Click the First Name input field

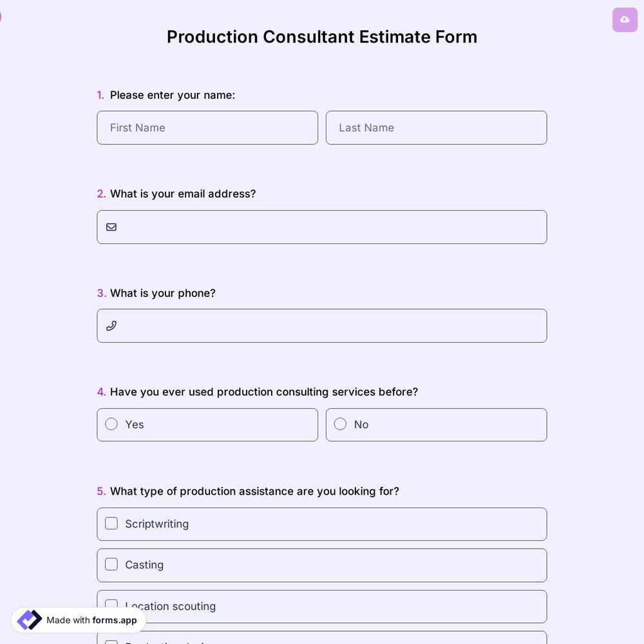pos(207,128)
